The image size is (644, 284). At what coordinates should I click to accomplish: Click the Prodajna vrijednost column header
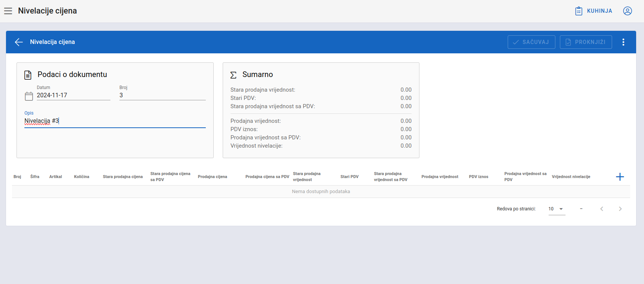click(440, 177)
